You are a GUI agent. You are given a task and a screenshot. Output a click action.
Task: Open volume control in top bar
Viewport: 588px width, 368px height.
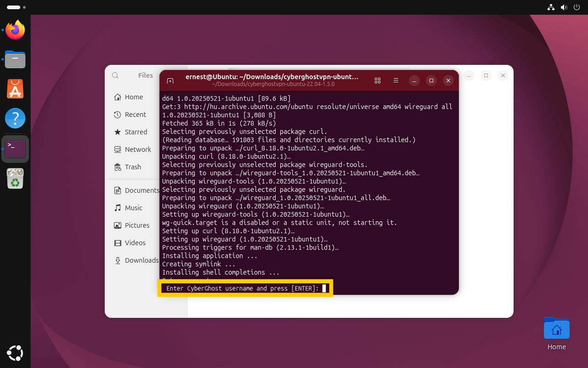pos(564,7)
